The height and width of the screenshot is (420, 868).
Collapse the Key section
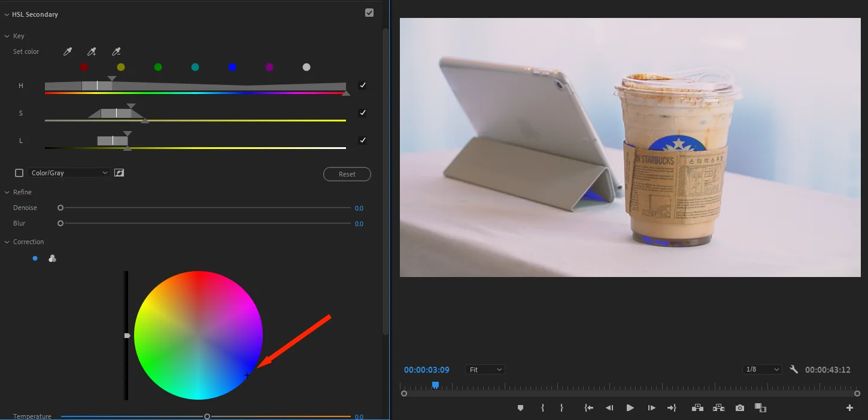pyautogui.click(x=7, y=36)
